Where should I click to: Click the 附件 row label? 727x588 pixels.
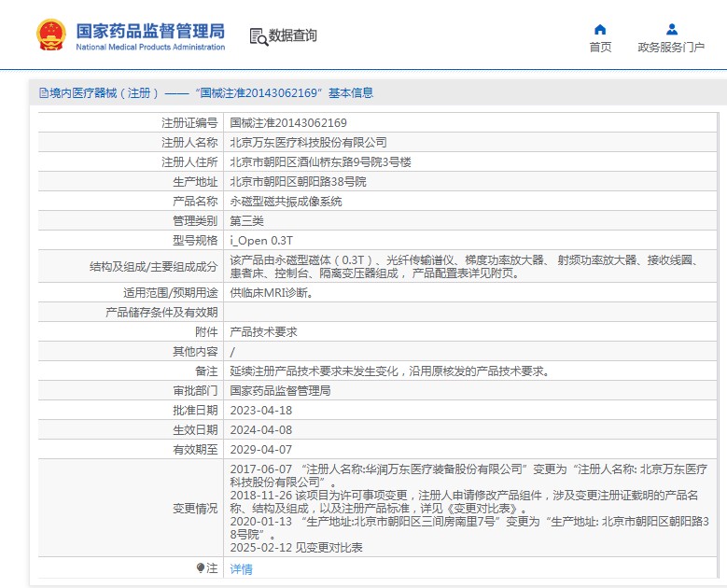[206, 332]
